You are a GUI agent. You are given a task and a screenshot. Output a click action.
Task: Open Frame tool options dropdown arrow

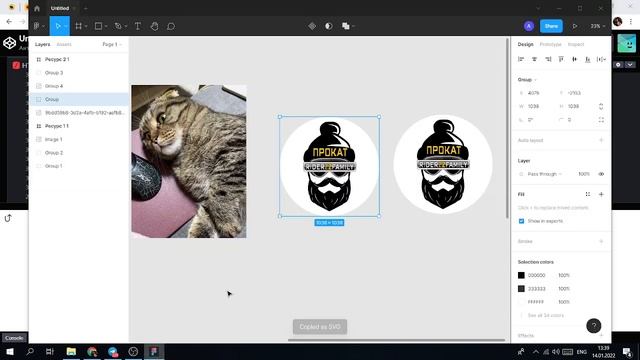tap(86, 27)
